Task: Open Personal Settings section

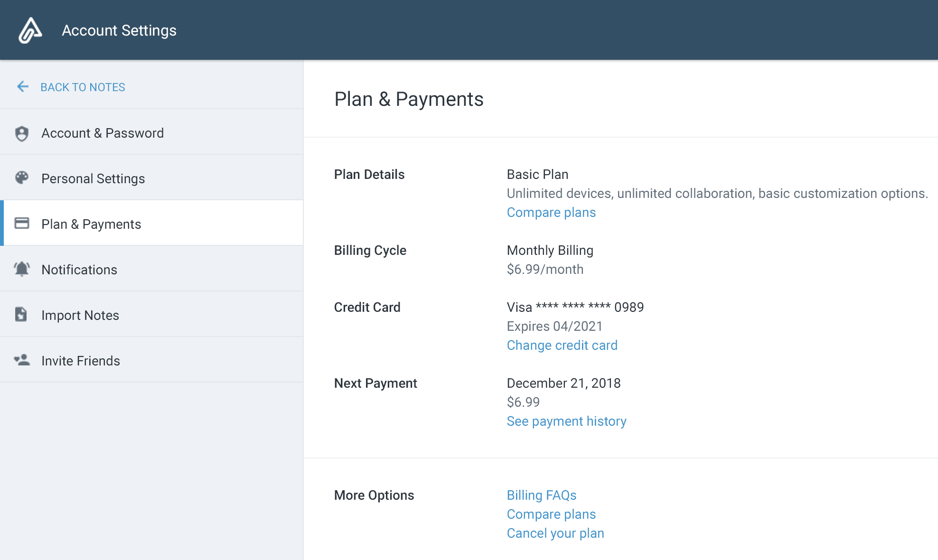Action: click(x=93, y=178)
